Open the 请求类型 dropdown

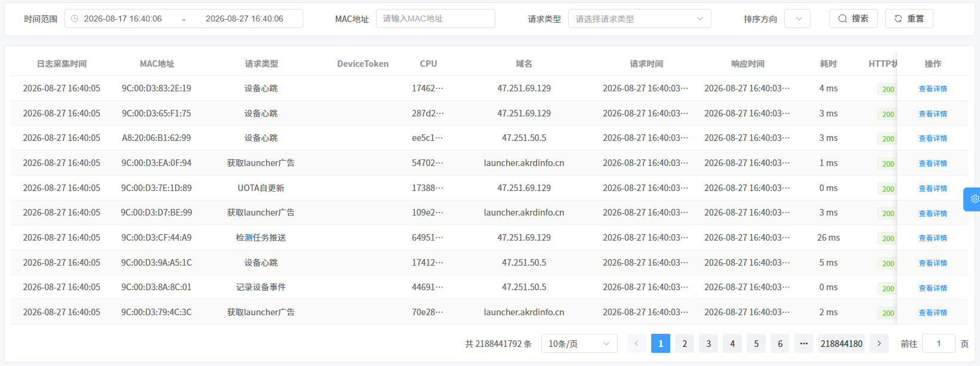click(640, 19)
